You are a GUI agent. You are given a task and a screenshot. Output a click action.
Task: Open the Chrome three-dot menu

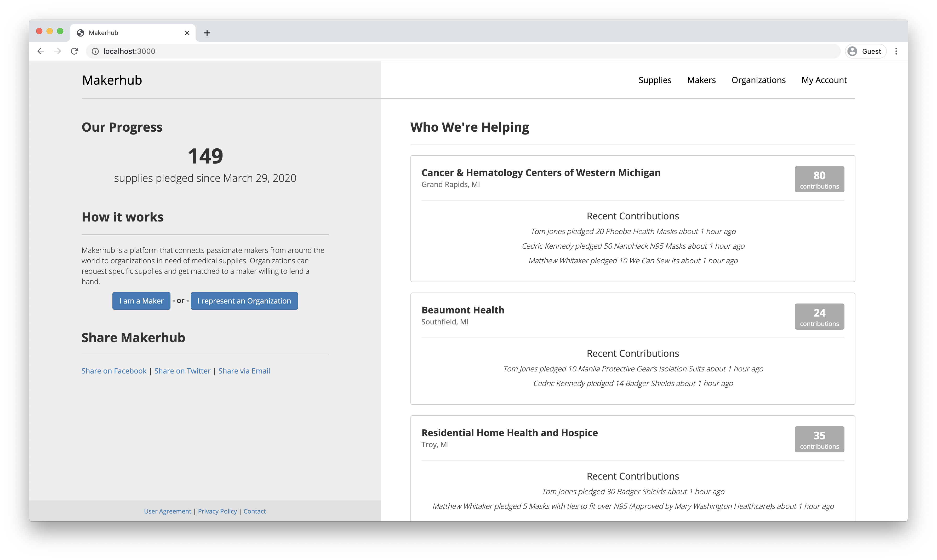[x=896, y=51]
